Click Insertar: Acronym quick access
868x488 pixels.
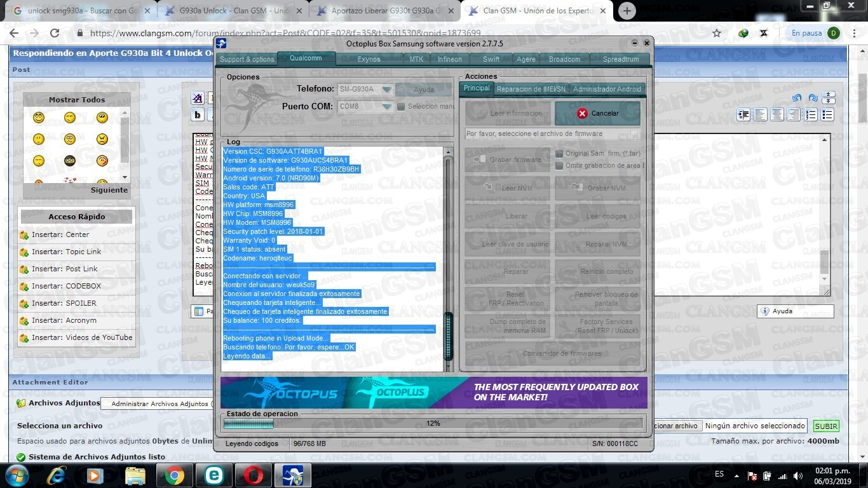coord(64,320)
